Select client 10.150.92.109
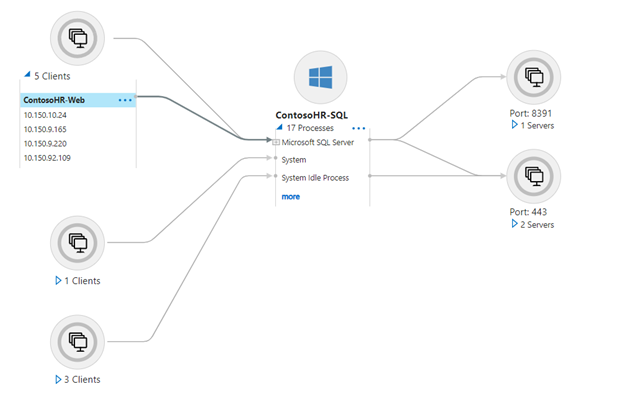Image resolution: width=620 pixels, height=397 pixels. (x=47, y=158)
